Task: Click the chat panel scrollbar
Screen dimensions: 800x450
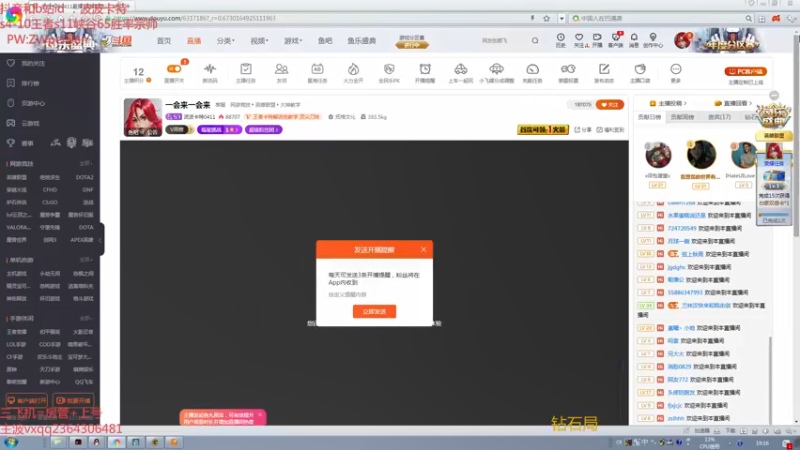Action: click(770, 378)
